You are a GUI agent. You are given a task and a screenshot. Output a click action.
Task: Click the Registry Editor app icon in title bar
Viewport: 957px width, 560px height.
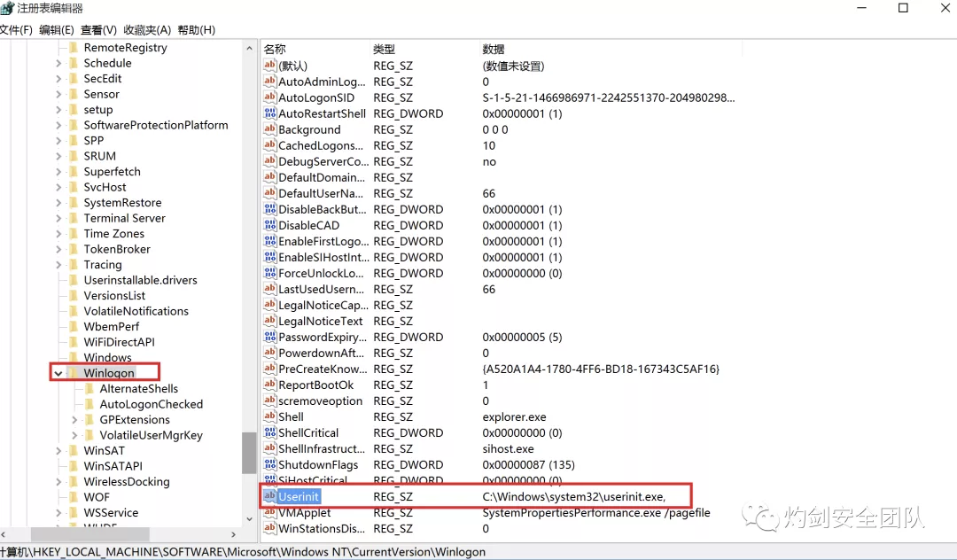(7, 8)
